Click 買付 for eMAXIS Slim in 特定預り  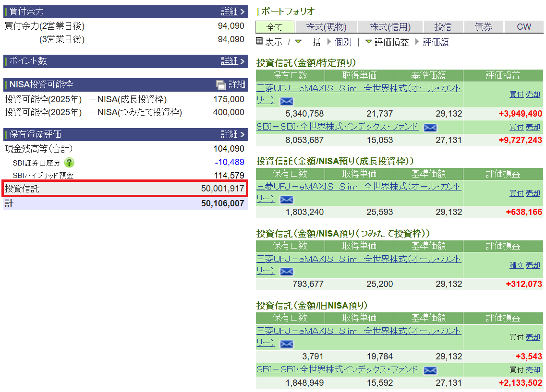(x=516, y=94)
